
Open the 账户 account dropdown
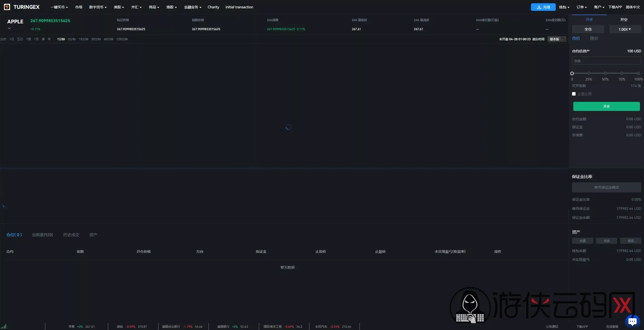pyautogui.click(x=599, y=7)
